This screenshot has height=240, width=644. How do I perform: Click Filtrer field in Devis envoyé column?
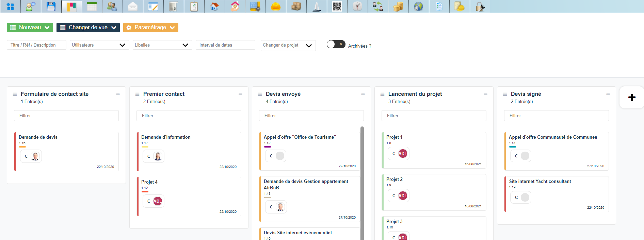(311, 116)
